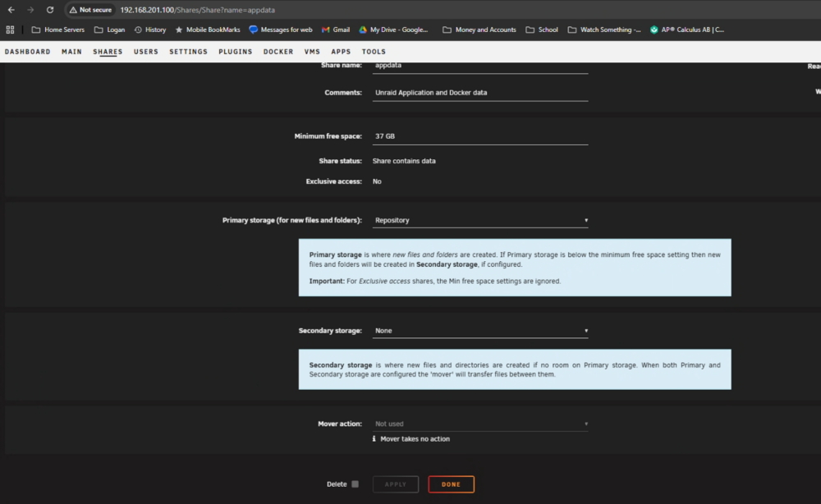Open the Users tab
The height and width of the screenshot is (504, 821).
click(146, 52)
